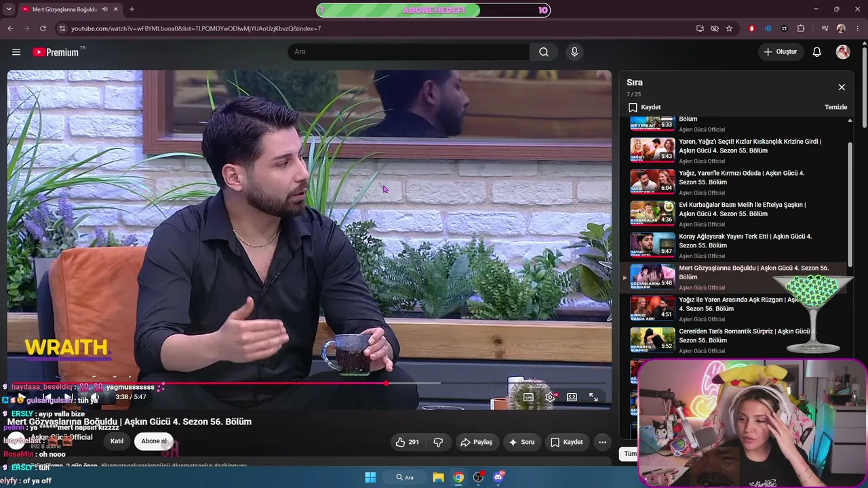Open Windows Start menu
Image resolution: width=868 pixels, height=488 pixels.
[370, 477]
